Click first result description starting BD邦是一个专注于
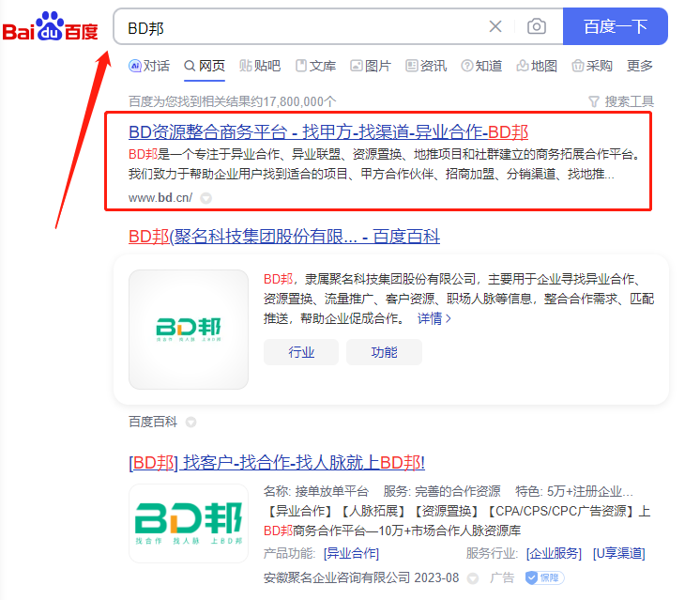Image resolution: width=700 pixels, height=600 pixels. pos(386,164)
